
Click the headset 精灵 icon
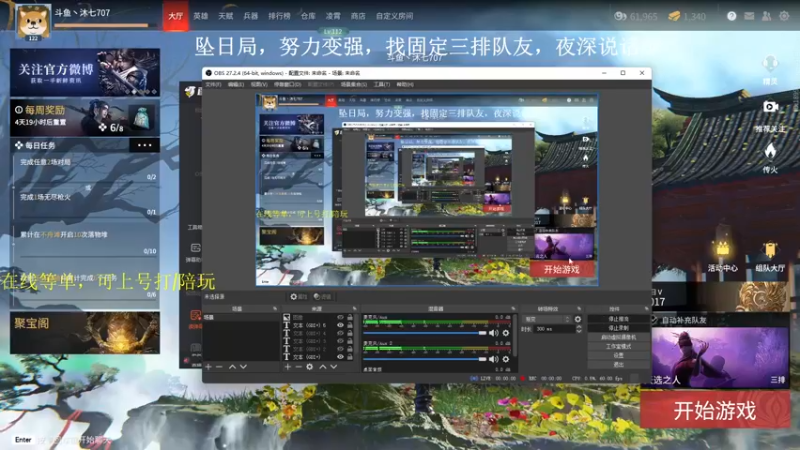770,65
